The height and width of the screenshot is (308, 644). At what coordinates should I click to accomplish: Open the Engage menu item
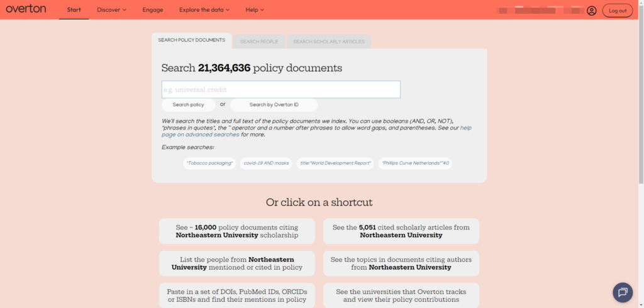(153, 10)
